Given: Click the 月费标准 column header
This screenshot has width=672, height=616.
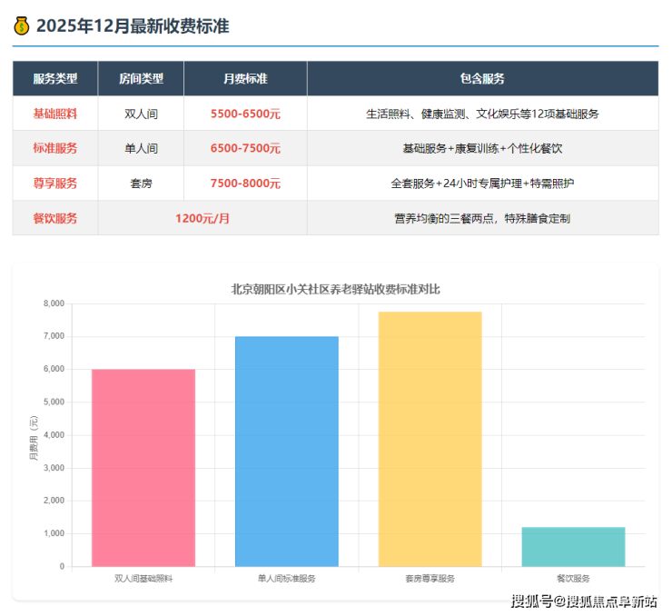Looking at the screenshot, I should coord(245,79).
